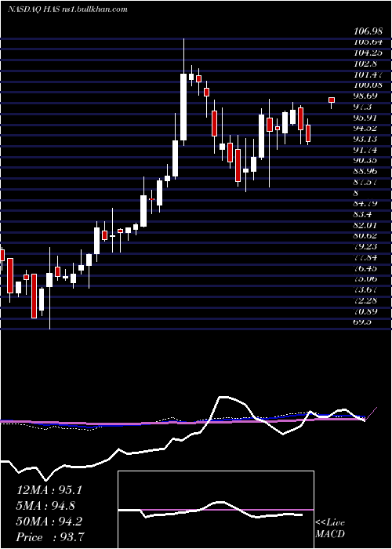Click the isolated red candle near 98.69

[x=332, y=100]
